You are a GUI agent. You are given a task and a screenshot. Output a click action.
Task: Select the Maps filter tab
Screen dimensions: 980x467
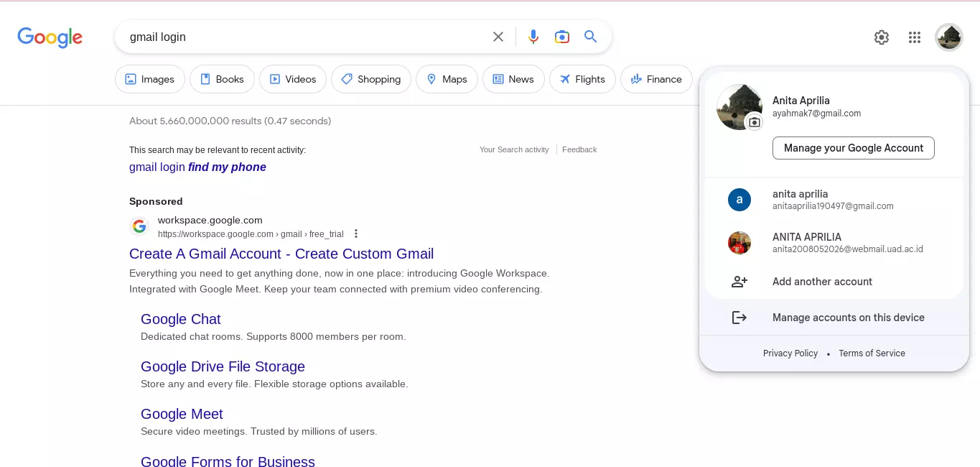(x=447, y=79)
